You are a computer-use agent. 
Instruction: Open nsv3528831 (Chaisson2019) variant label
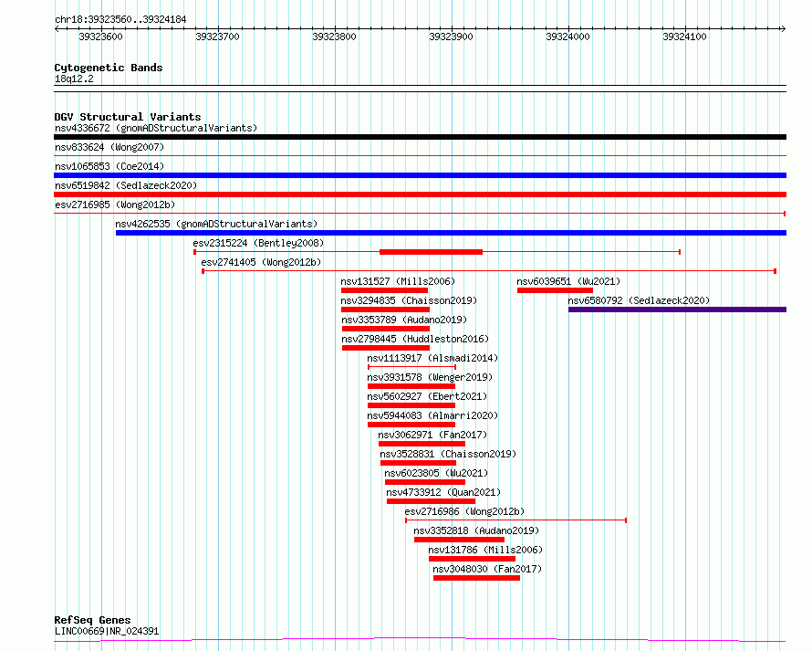click(448, 454)
